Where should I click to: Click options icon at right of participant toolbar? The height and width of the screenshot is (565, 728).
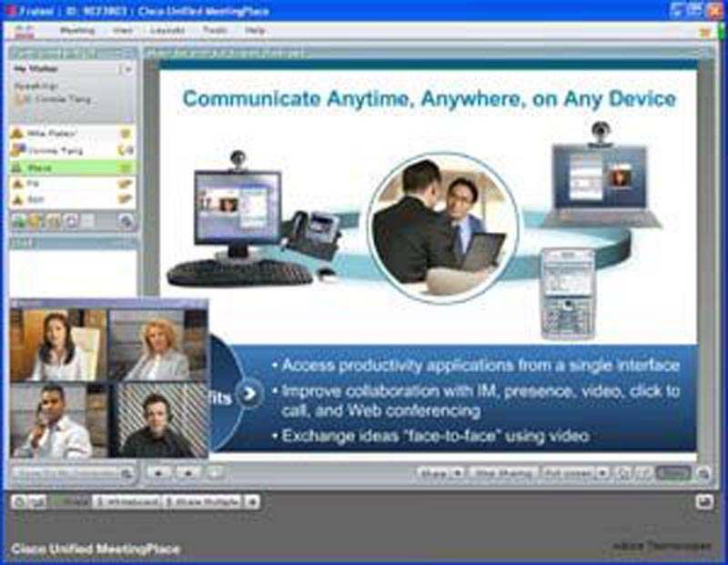pos(126,221)
